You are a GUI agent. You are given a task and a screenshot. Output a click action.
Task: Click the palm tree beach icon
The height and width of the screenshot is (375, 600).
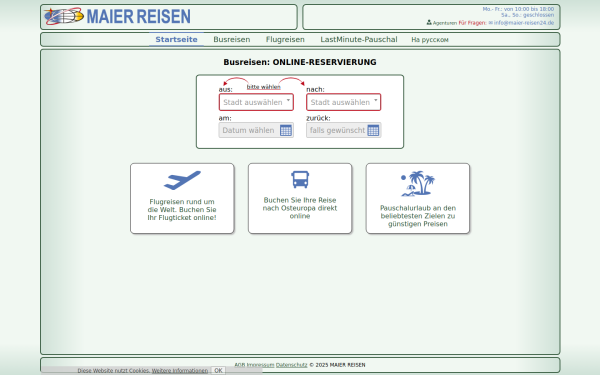418,183
